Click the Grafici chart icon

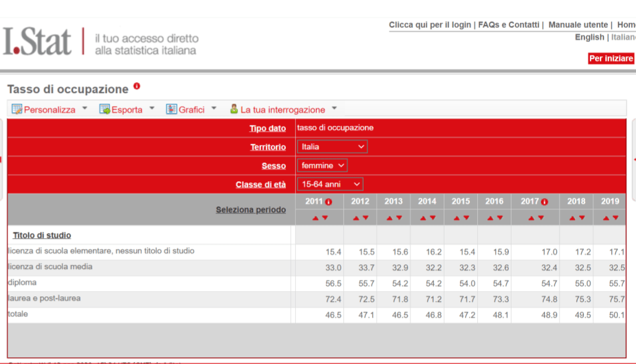tap(171, 109)
